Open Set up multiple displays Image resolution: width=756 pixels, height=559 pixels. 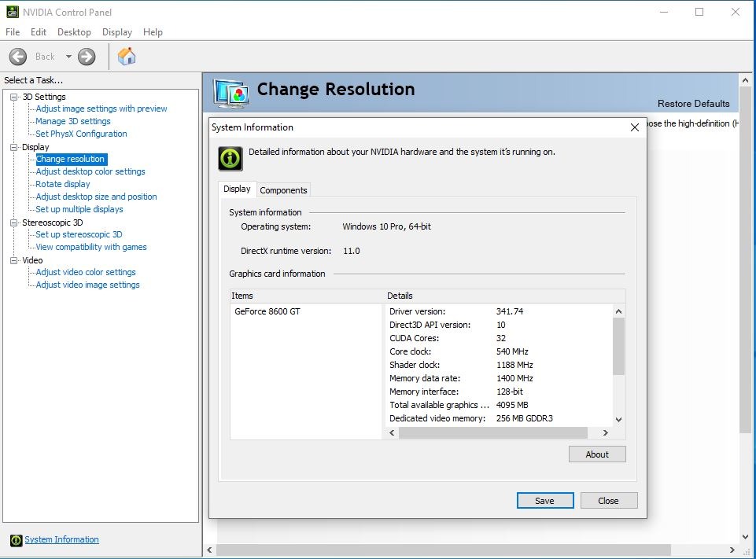(x=79, y=209)
